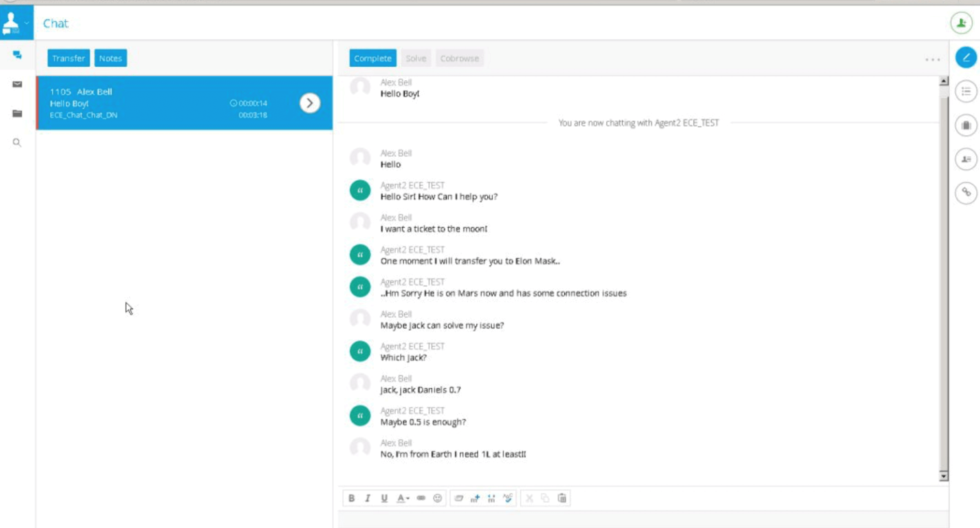Open the agent profile menu icon

(x=16, y=22)
